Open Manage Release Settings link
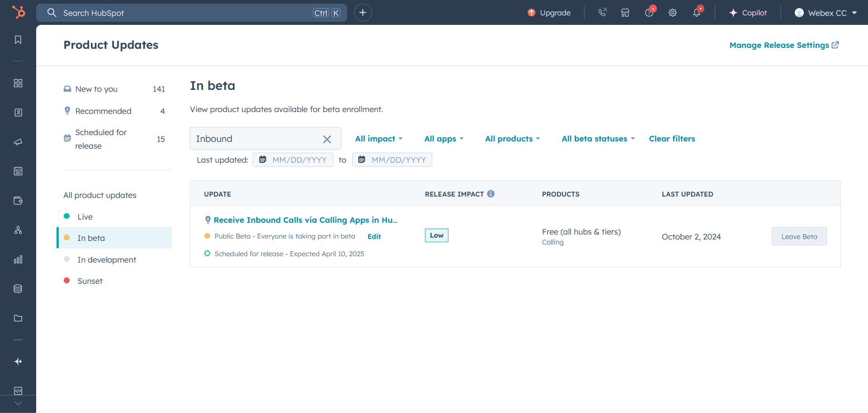Viewport: 868px width, 413px height. (x=784, y=45)
